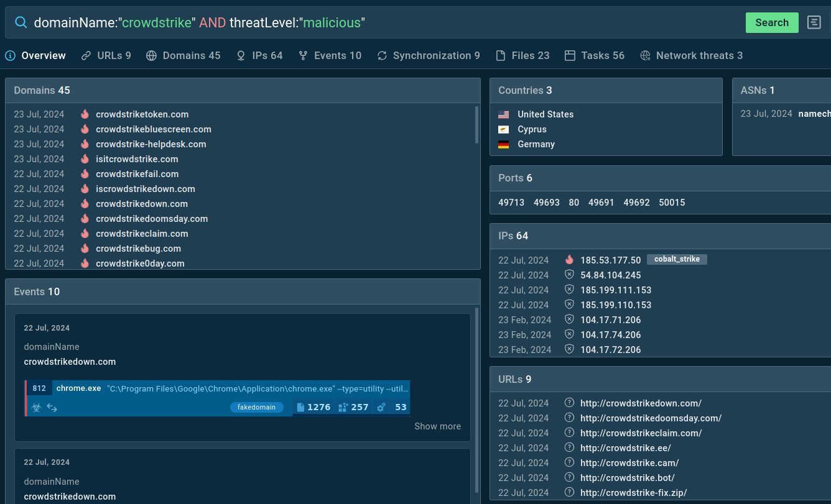The height and width of the screenshot is (504, 831).
Task: Click the magnifier icon in the search bar
Action: pyautogui.click(x=21, y=22)
